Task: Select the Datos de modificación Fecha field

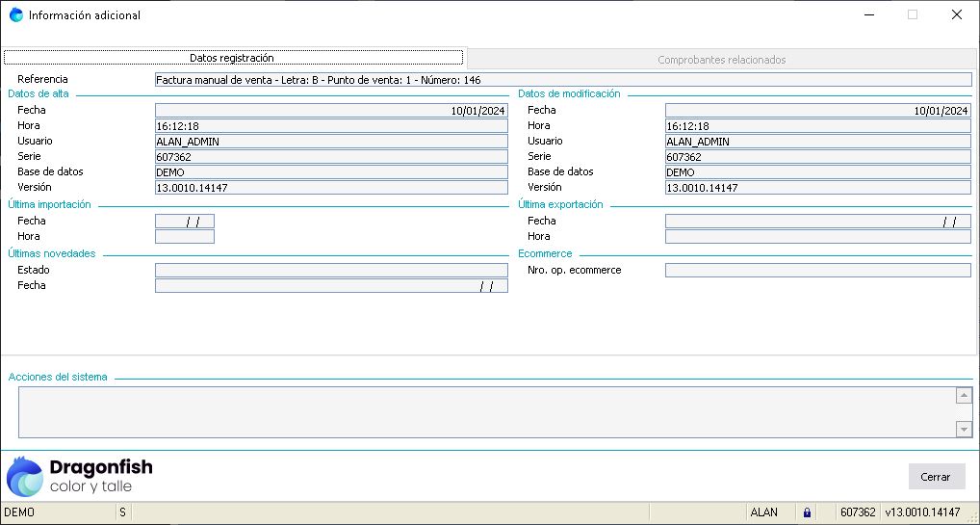Action: tap(818, 111)
